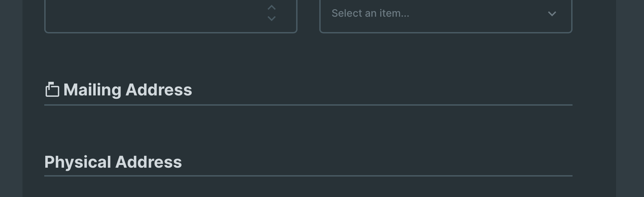
Task: Click the Select an item placeholder text
Action: [x=370, y=14]
